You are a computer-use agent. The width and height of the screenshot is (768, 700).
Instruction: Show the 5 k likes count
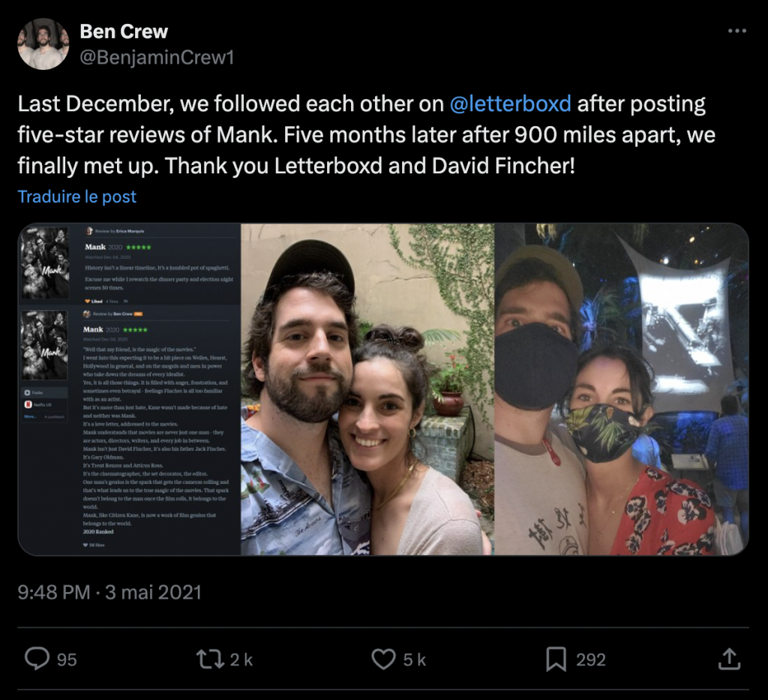414,660
